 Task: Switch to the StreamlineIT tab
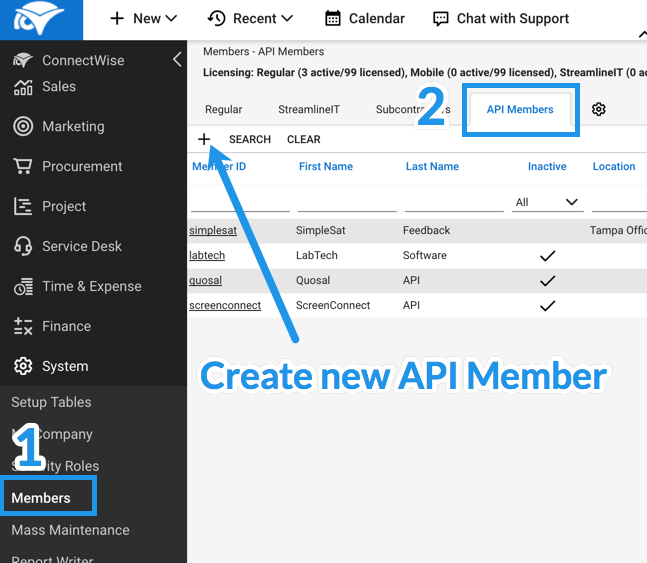click(x=308, y=110)
